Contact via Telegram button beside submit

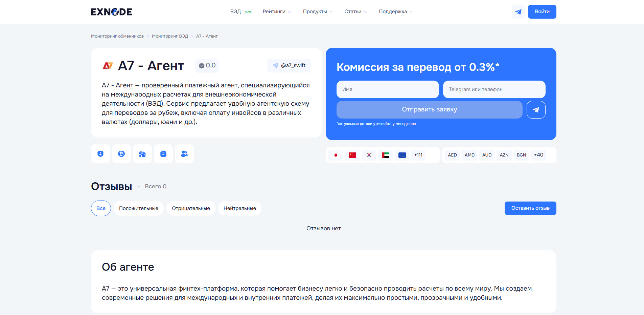click(x=536, y=110)
